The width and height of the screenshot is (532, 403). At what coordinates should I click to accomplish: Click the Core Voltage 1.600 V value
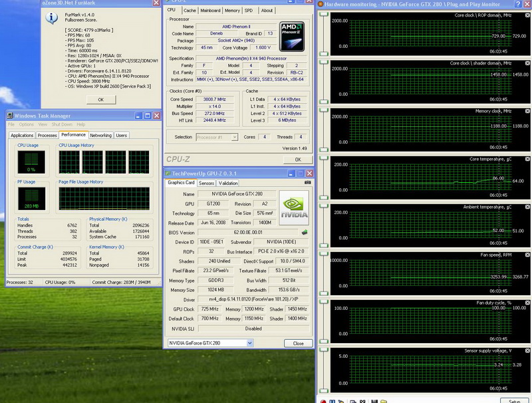(x=263, y=47)
